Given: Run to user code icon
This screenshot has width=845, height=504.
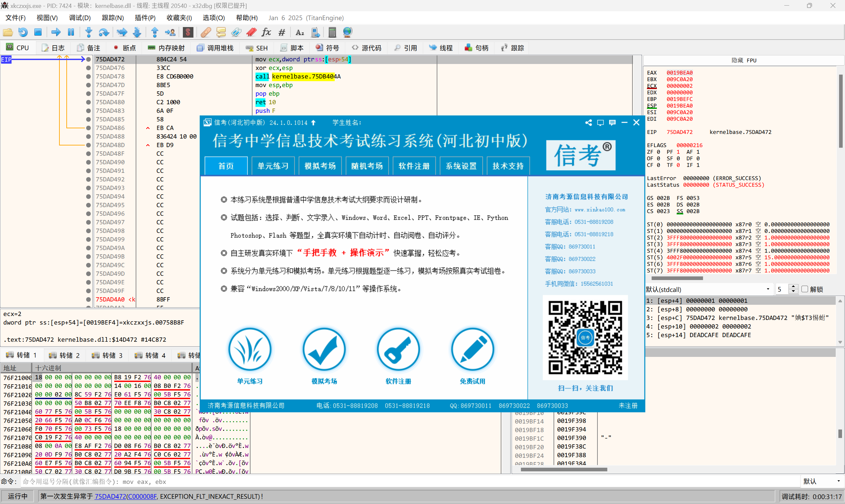Looking at the screenshot, I should click(170, 32).
